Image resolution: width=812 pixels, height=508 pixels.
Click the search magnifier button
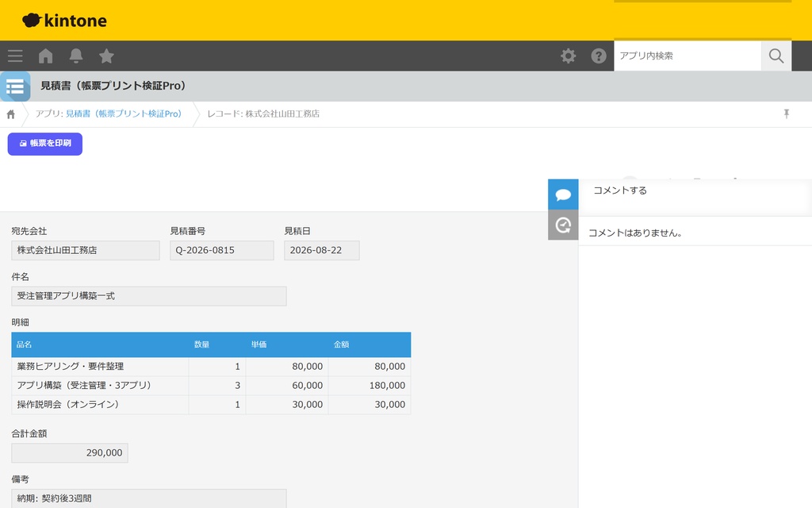point(776,56)
